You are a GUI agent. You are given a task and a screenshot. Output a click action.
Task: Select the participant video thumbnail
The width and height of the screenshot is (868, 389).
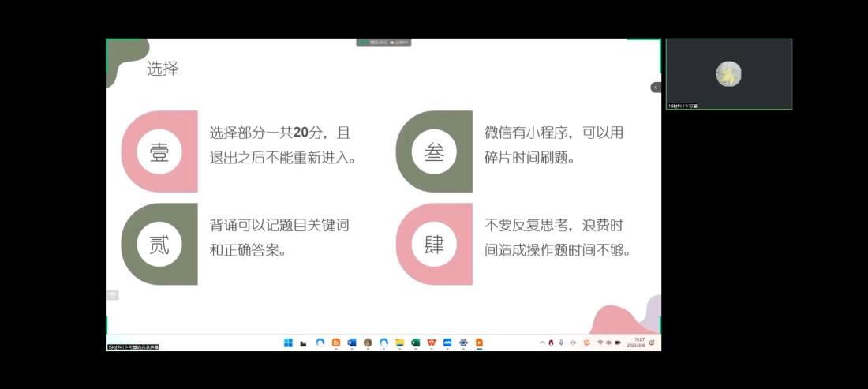tap(728, 74)
